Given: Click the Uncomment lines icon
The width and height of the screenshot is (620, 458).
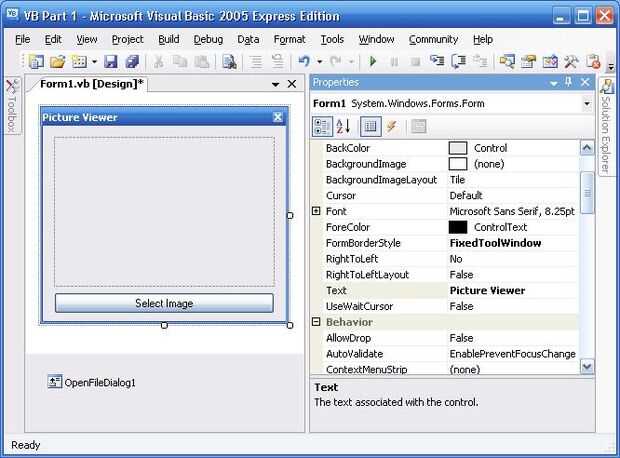Looking at the screenshot, I should (278, 62).
